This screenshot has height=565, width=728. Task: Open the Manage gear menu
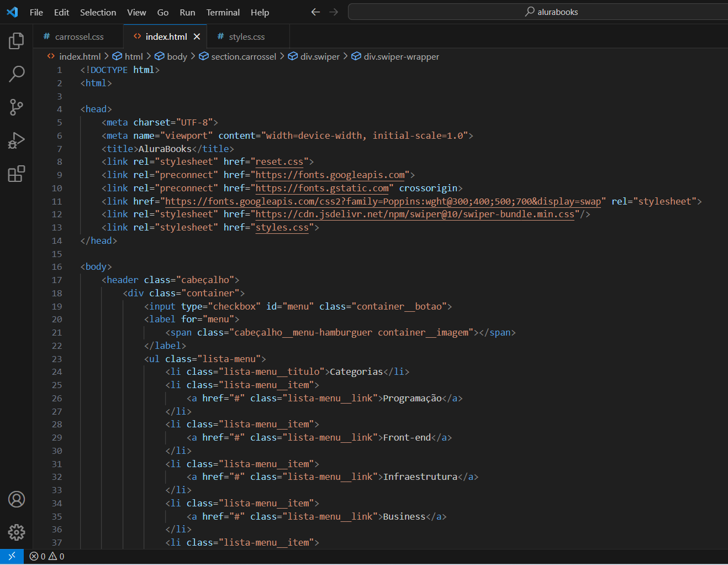pos(17,532)
